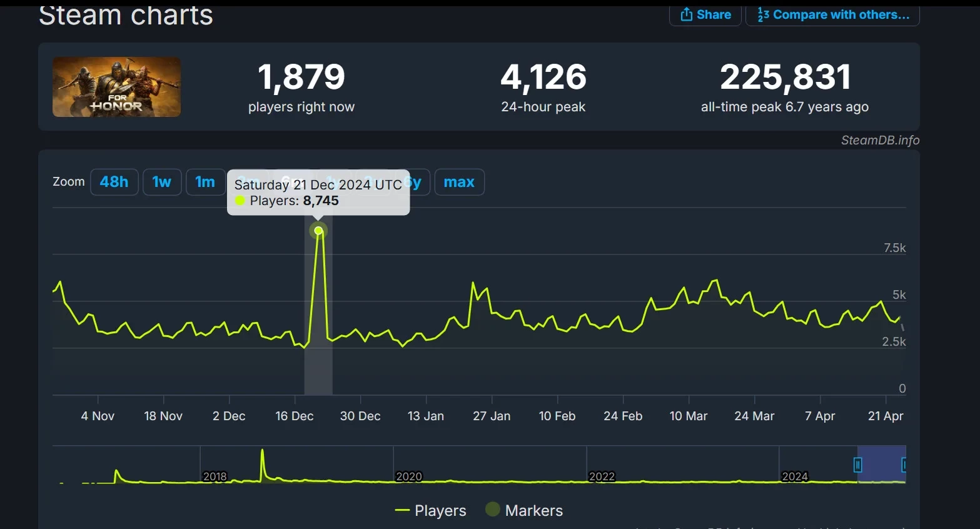
Task: Set chart zoom to 1w
Action: point(161,182)
